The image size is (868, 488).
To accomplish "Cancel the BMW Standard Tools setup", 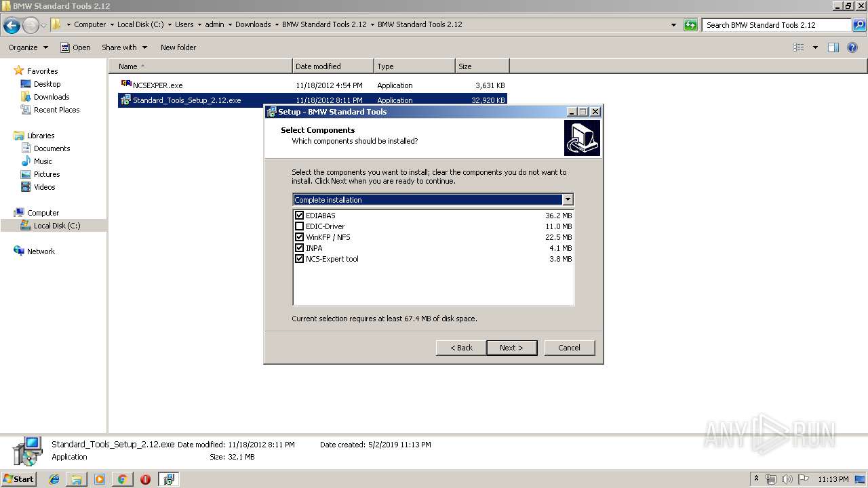I will [569, 348].
